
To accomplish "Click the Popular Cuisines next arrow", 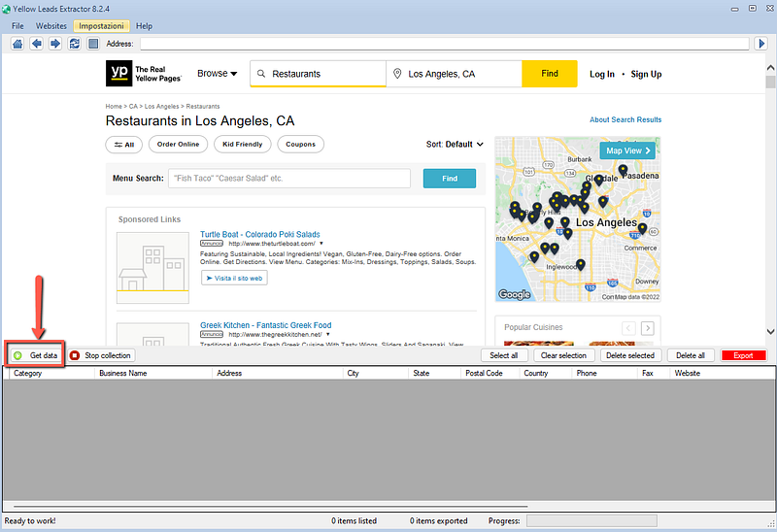I will click(647, 327).
